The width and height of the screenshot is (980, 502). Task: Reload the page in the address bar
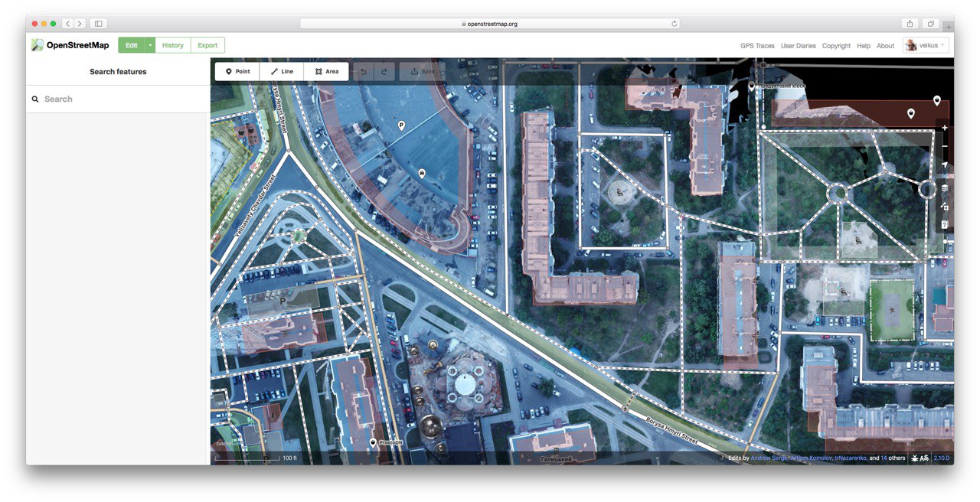(x=675, y=24)
